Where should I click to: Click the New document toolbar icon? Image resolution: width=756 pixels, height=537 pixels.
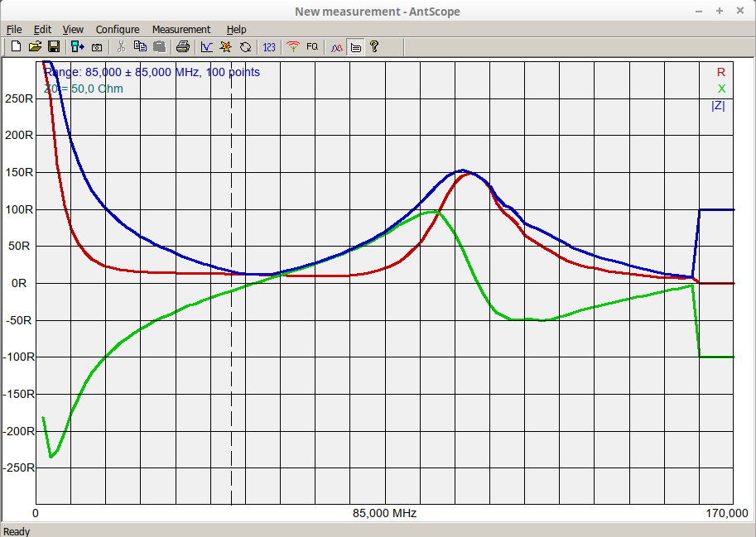tap(16, 47)
